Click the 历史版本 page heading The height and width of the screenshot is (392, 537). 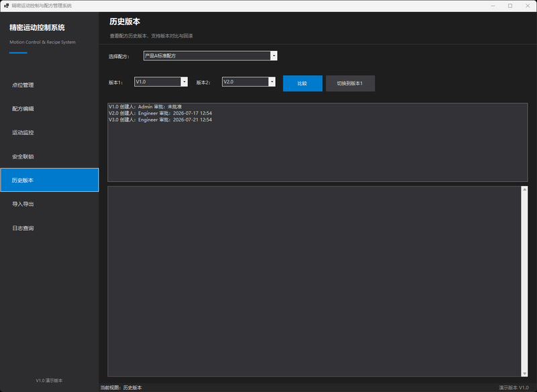pos(125,21)
